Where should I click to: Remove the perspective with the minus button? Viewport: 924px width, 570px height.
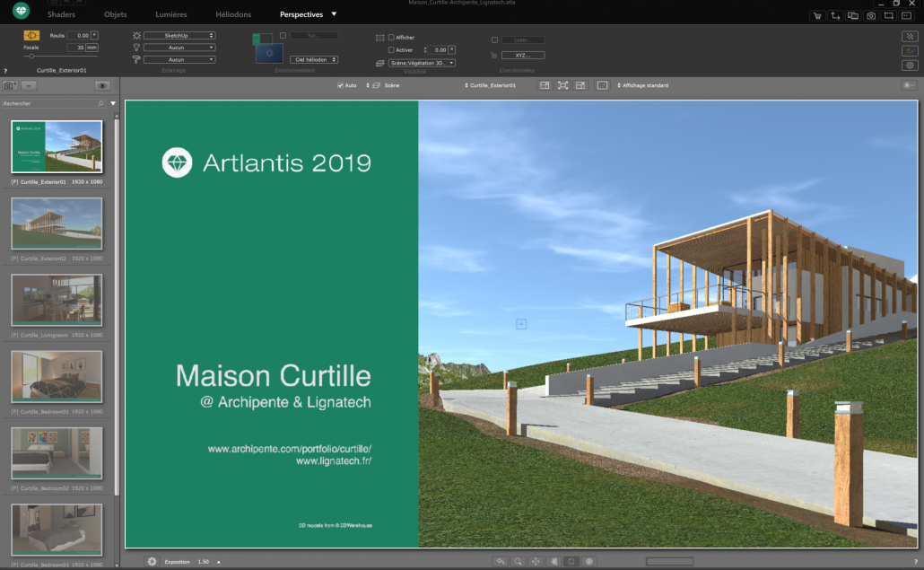coord(29,86)
